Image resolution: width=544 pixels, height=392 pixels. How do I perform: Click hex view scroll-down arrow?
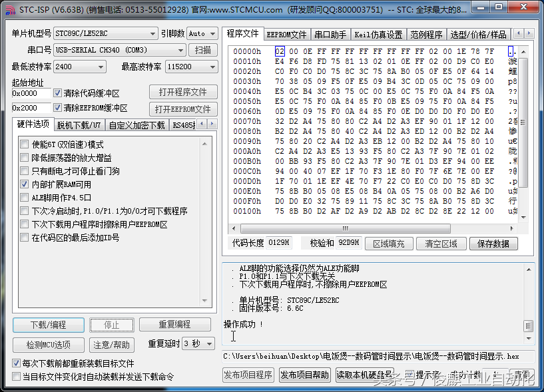click(523, 218)
